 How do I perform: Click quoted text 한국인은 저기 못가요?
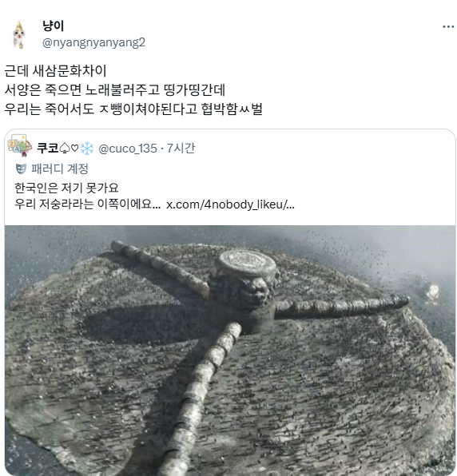tap(66, 188)
